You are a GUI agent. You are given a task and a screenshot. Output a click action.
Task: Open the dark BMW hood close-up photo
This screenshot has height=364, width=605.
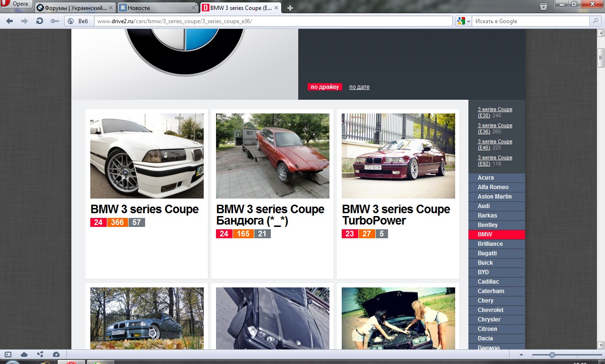click(273, 318)
